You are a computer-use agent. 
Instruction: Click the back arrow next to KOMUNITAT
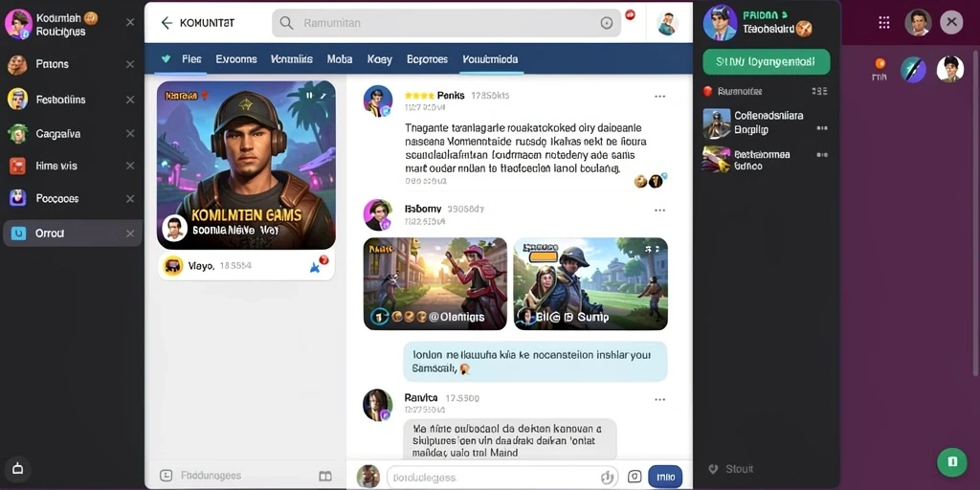coord(167,23)
